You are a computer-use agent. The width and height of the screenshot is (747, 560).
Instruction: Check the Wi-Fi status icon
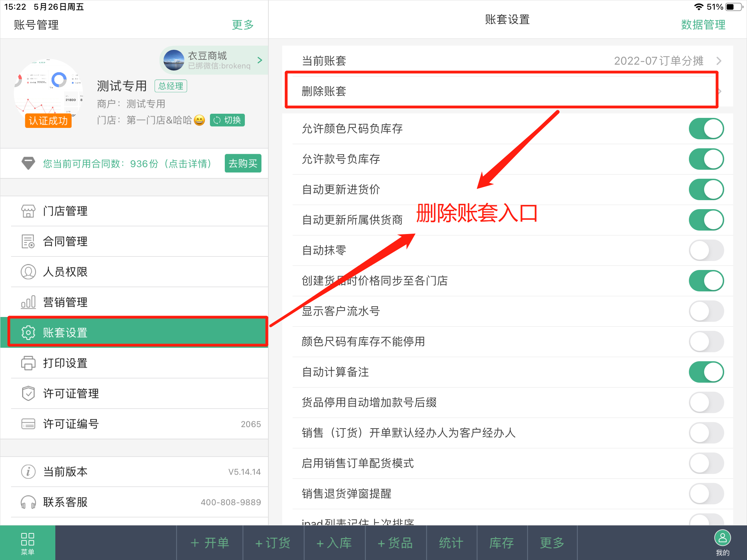pyautogui.click(x=699, y=7)
